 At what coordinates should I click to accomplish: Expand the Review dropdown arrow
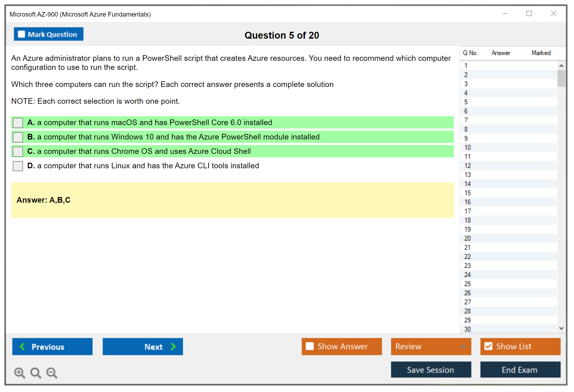(463, 346)
